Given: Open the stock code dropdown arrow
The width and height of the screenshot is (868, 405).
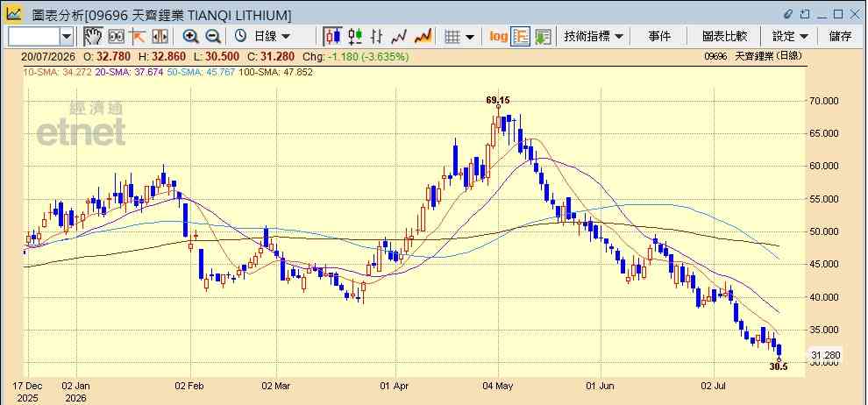Looking at the screenshot, I should pos(66,37).
